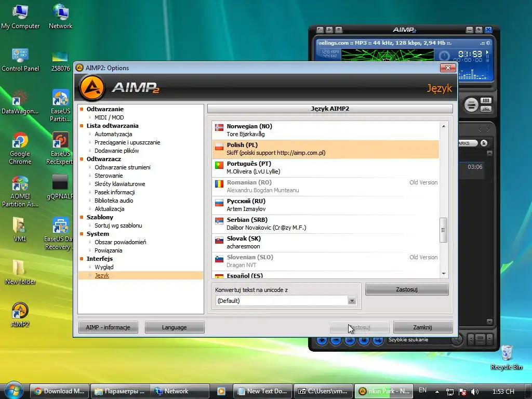Select the Serbian (SRB) flag icon

coord(219,221)
